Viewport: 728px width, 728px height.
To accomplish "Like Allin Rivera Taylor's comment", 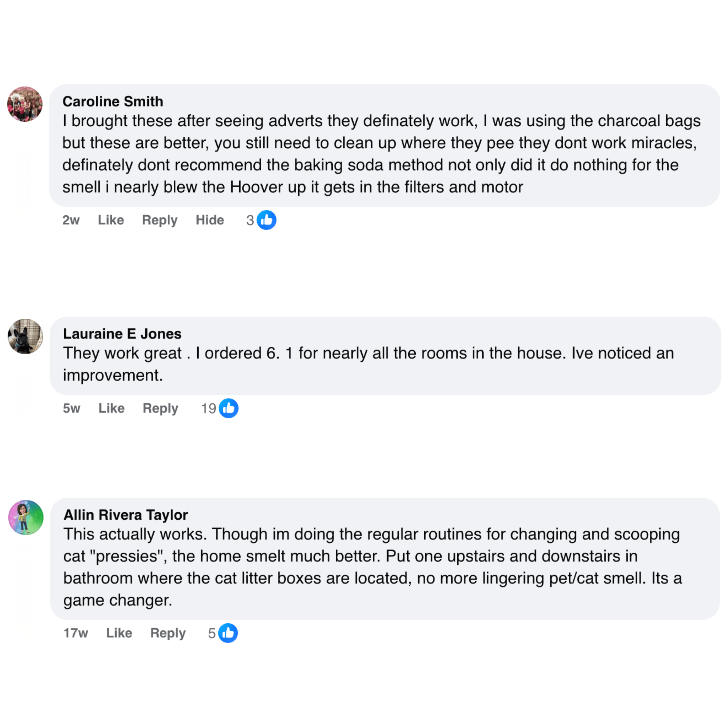I will (x=119, y=633).
